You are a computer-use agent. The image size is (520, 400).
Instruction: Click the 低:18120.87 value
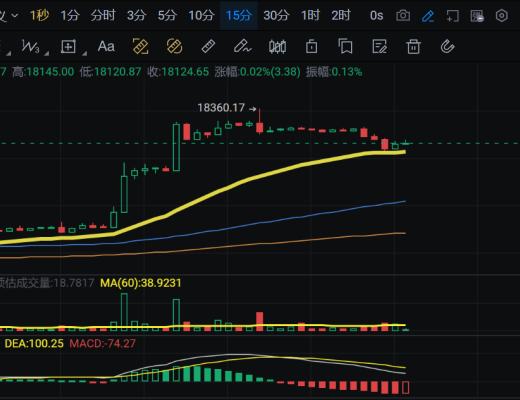(110, 72)
